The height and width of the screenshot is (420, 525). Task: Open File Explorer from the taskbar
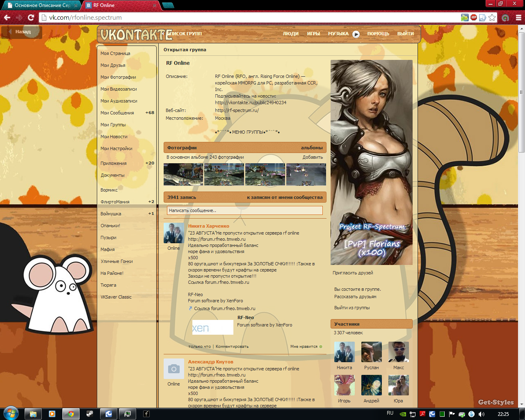click(x=33, y=414)
